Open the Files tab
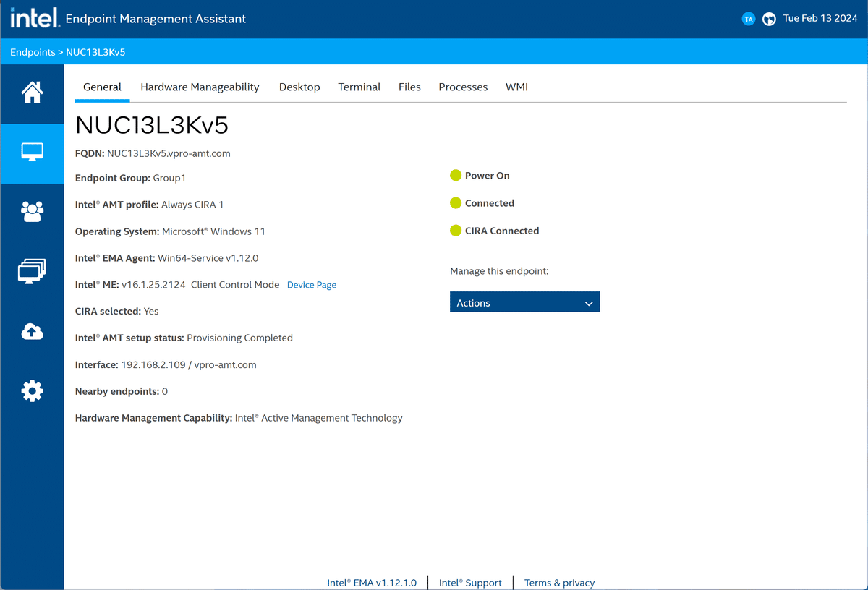The height and width of the screenshot is (590, 868). (409, 87)
